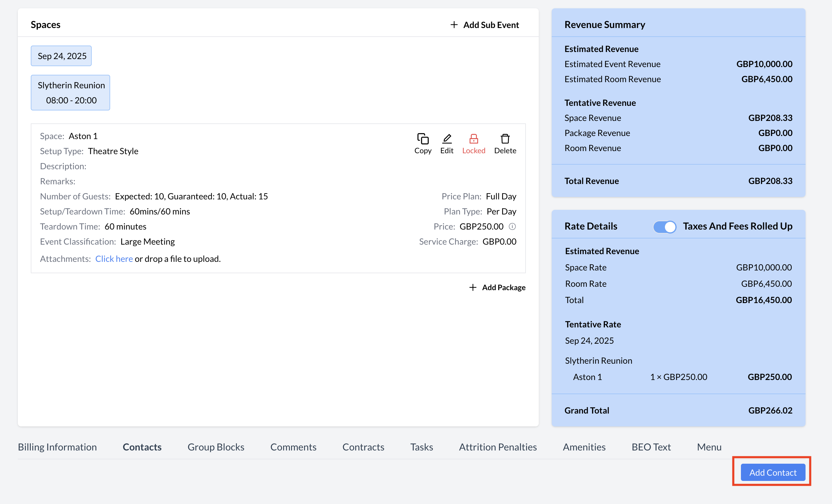
Task: Switch to the Group Blocks tab
Action: coord(216,447)
